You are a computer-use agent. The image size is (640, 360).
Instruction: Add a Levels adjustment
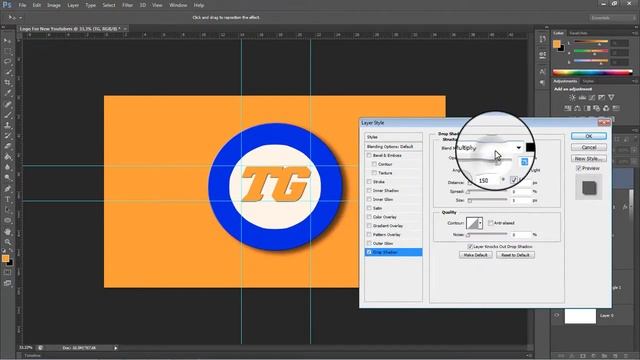tap(582, 98)
